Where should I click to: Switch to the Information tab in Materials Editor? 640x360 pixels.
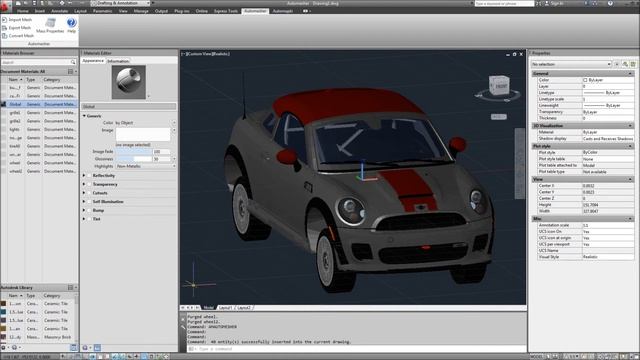[x=118, y=61]
